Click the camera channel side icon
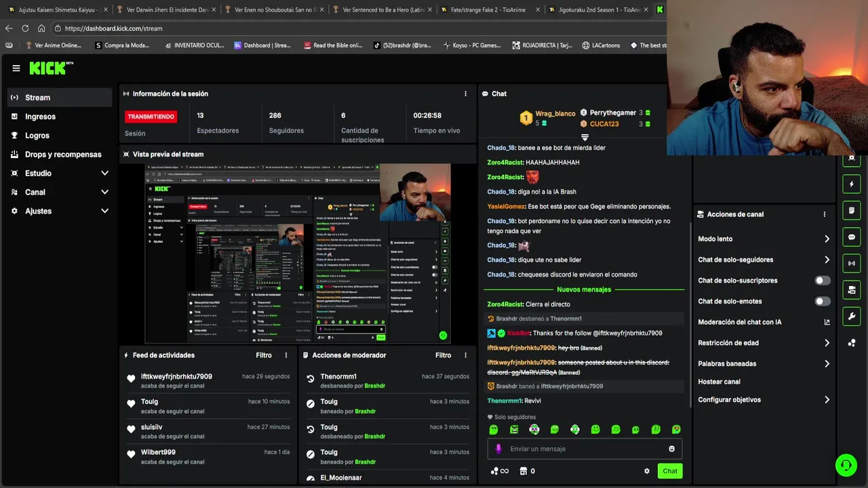Image resolution: width=868 pixels, height=488 pixels. [x=852, y=290]
